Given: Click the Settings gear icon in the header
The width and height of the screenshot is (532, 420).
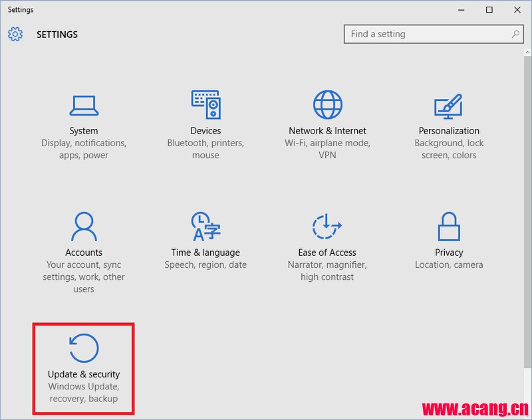Looking at the screenshot, I should (15, 35).
